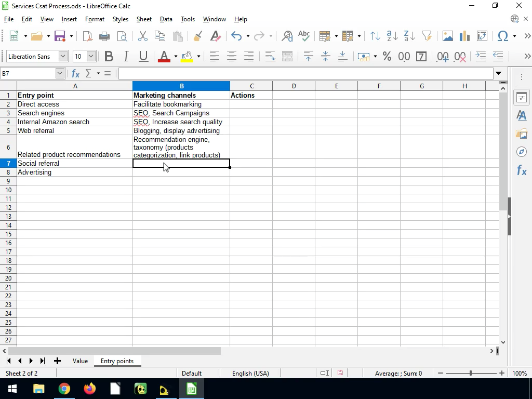Click the New spreadsheet icon
The width and height of the screenshot is (532, 399).
coord(14,36)
